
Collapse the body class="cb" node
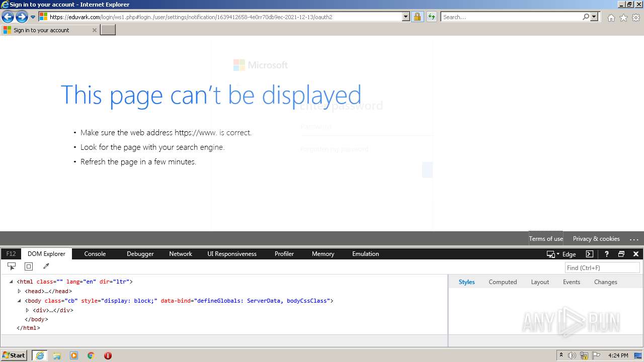pos(19,301)
